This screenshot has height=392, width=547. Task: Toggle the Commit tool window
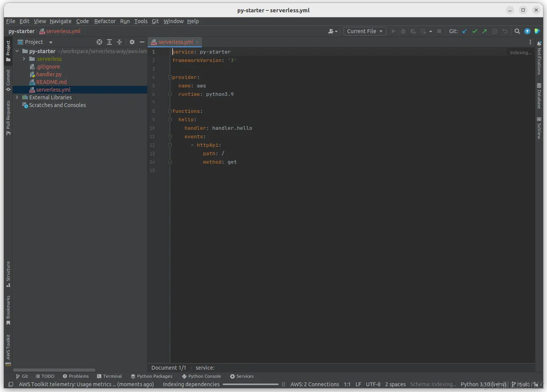[x=8, y=80]
